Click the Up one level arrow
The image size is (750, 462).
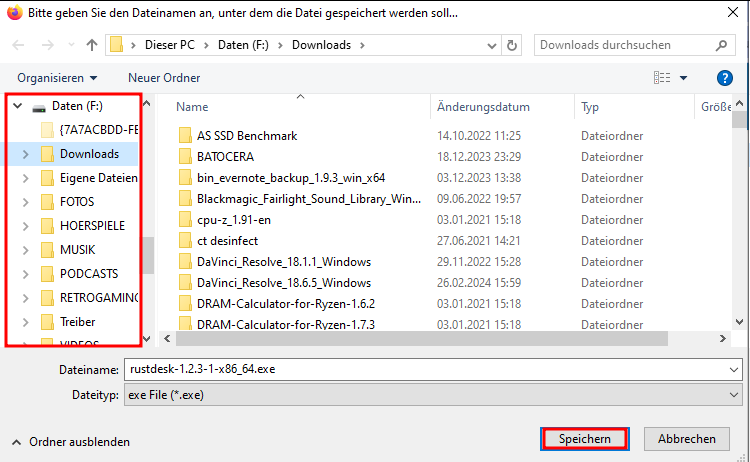[92, 46]
